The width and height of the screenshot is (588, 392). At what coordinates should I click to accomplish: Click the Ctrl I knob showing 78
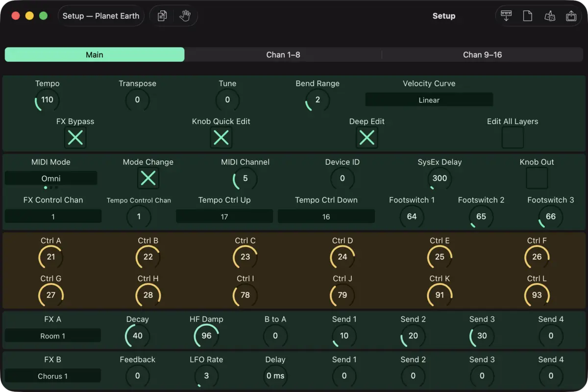[x=245, y=295]
